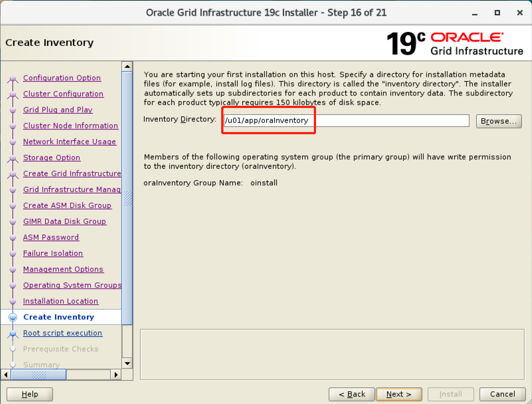Click the steps panel vertical scrollbar thumb
The width and height of the screenshot is (532, 404).
click(x=127, y=198)
